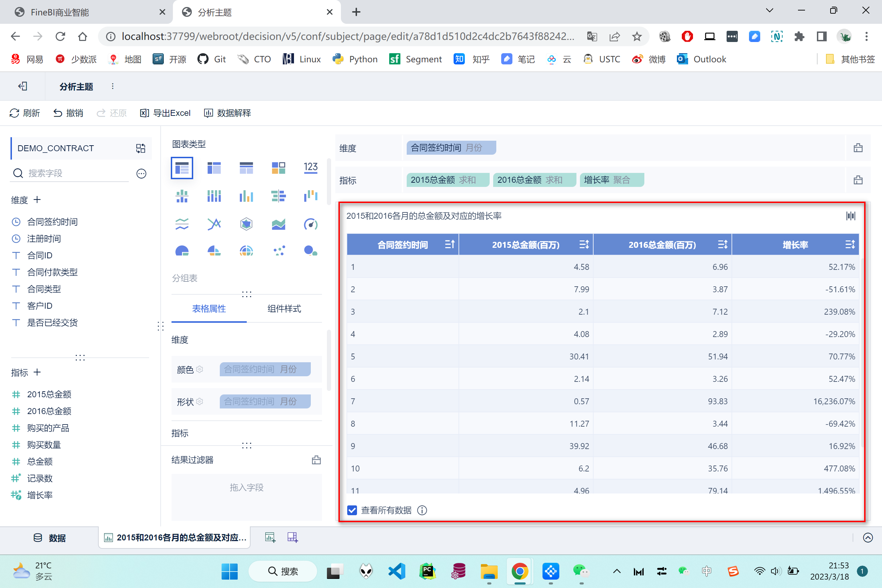Choose the gauge dashboard chart type

click(310, 224)
